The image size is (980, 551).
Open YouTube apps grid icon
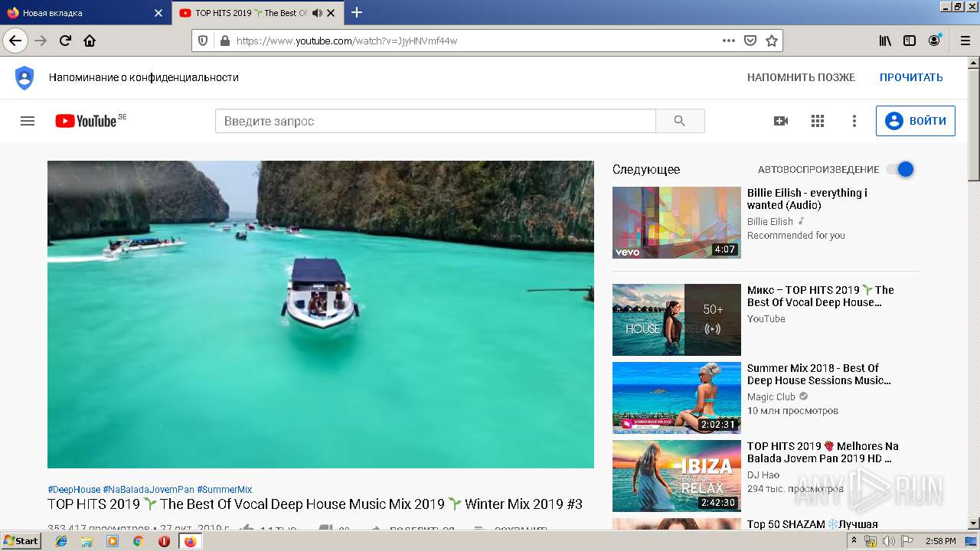[818, 121]
